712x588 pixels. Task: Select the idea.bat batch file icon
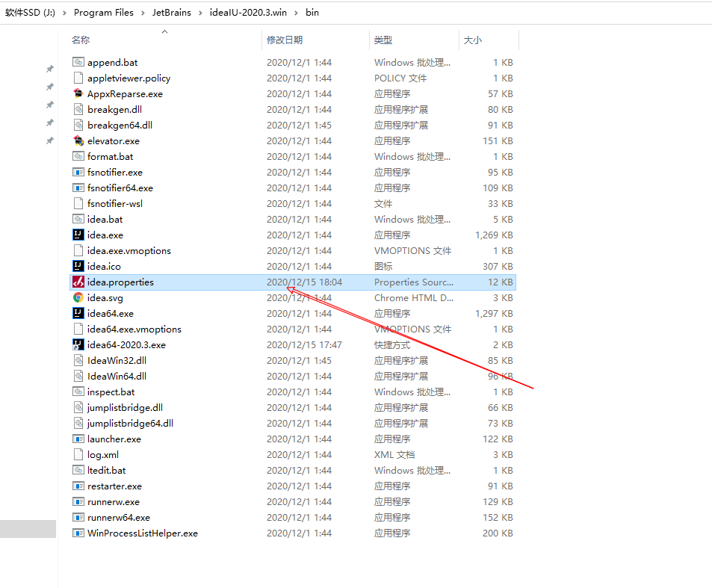pos(79,219)
